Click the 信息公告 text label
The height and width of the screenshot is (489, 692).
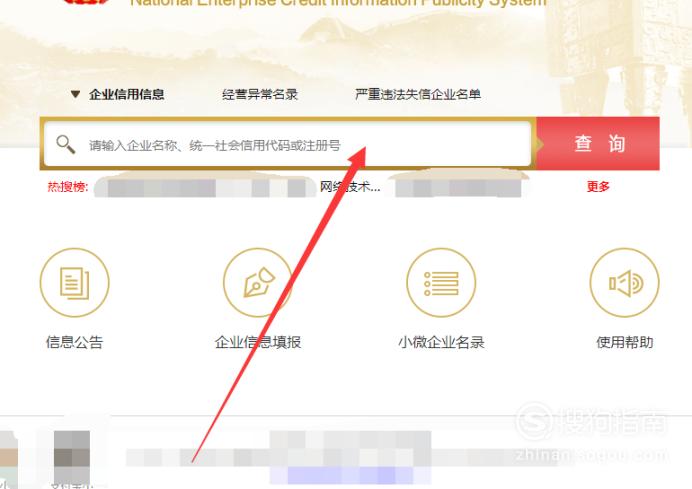[x=75, y=342]
